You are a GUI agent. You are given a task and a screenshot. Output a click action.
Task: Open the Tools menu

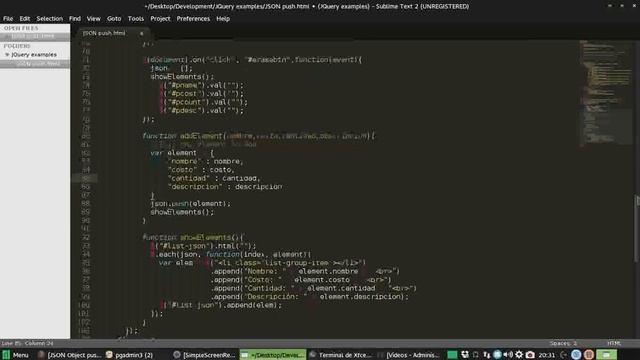pos(136,19)
